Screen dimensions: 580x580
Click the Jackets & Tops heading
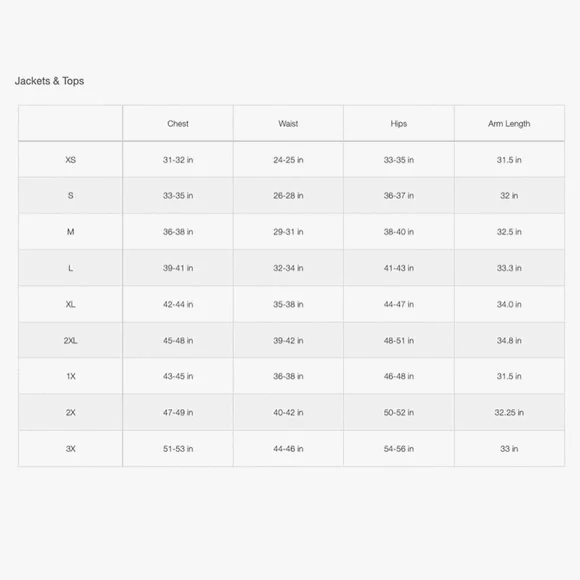click(x=49, y=81)
